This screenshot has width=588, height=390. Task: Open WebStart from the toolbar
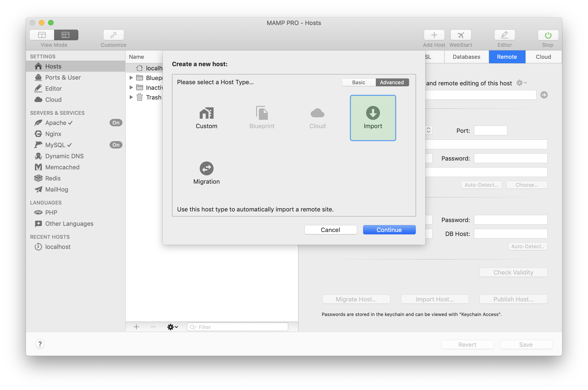(460, 35)
